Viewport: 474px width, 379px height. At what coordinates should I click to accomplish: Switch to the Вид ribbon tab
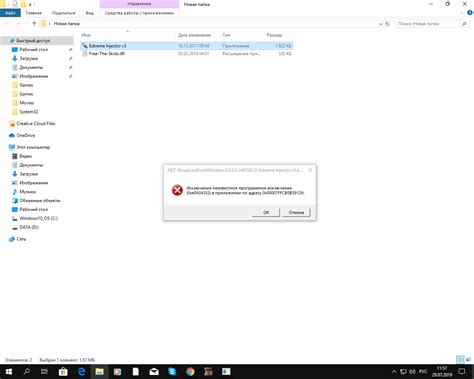(x=90, y=13)
